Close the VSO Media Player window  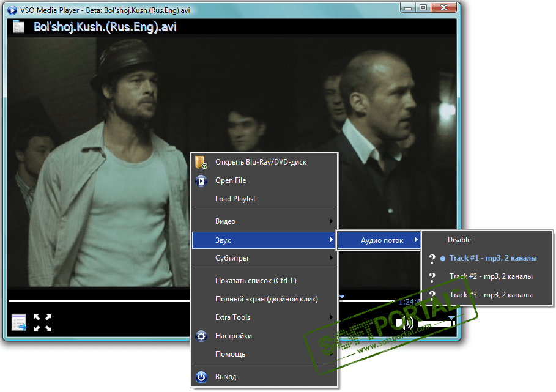click(x=443, y=8)
